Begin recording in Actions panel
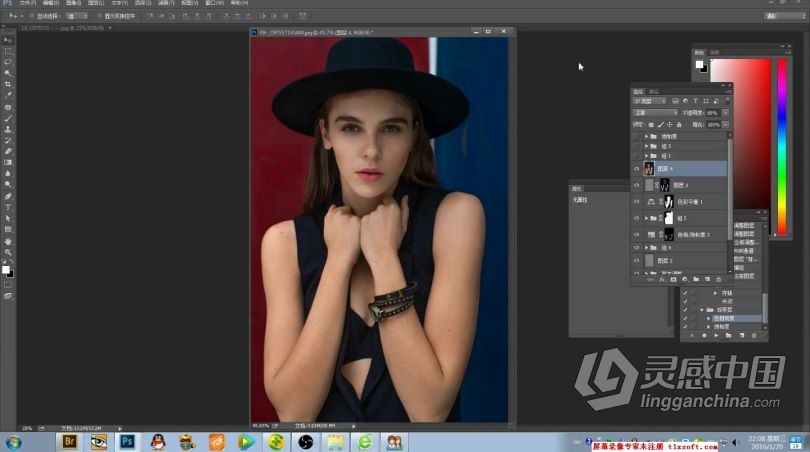The width and height of the screenshot is (810, 452). tap(704, 336)
